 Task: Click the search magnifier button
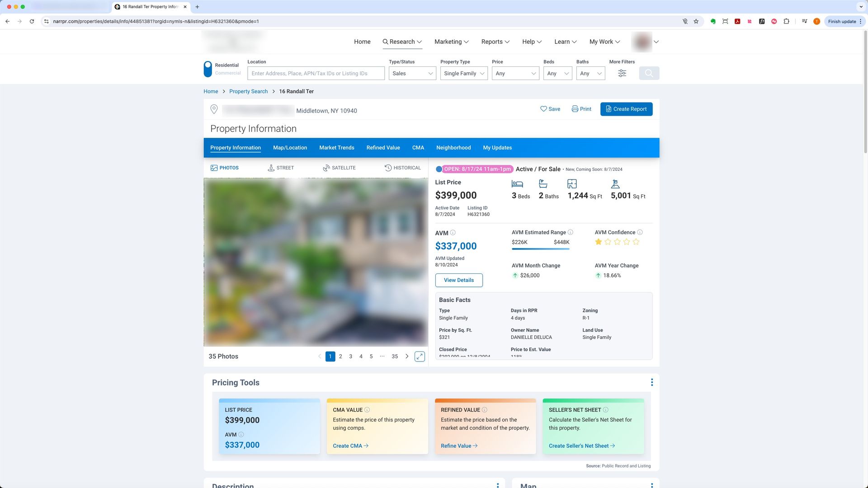[649, 73]
